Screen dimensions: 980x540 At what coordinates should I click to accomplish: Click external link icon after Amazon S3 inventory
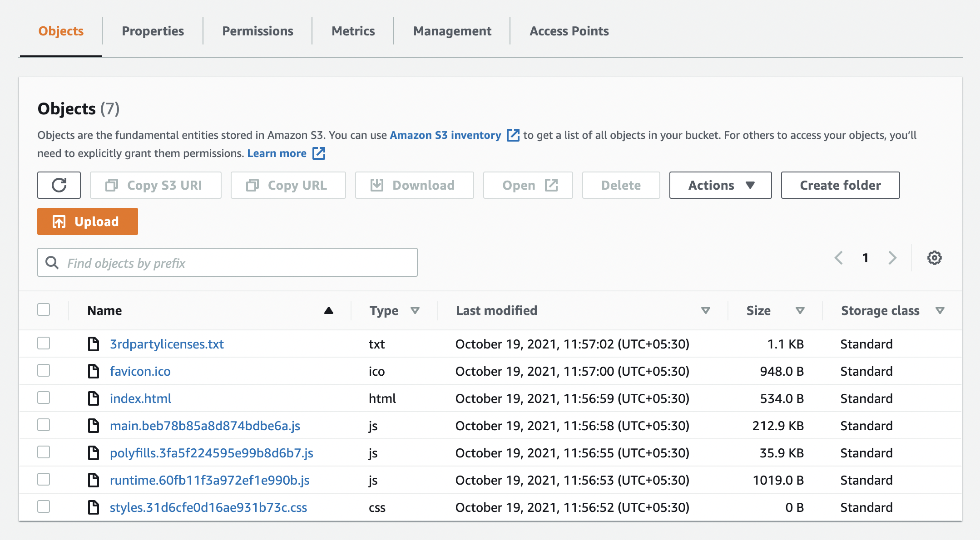tap(513, 135)
